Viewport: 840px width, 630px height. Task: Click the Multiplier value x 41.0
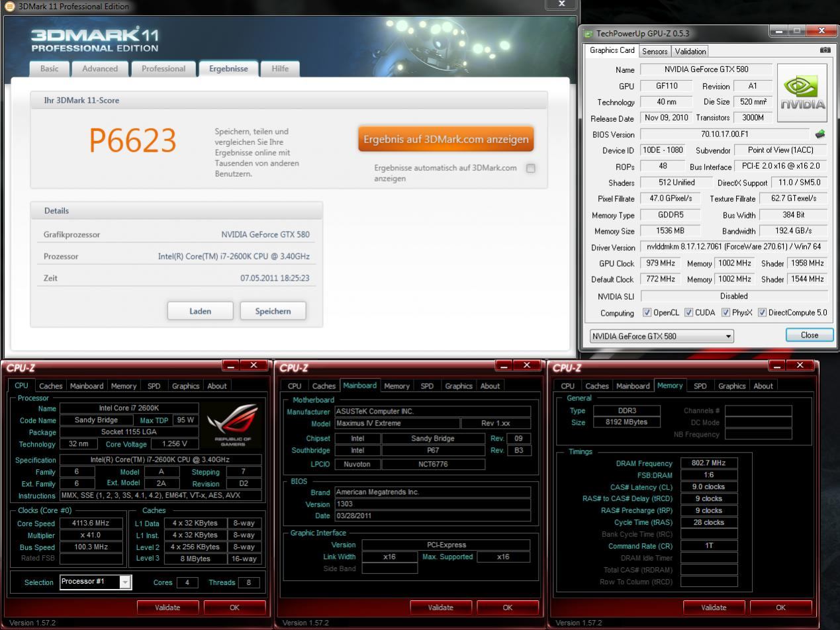tap(91, 535)
